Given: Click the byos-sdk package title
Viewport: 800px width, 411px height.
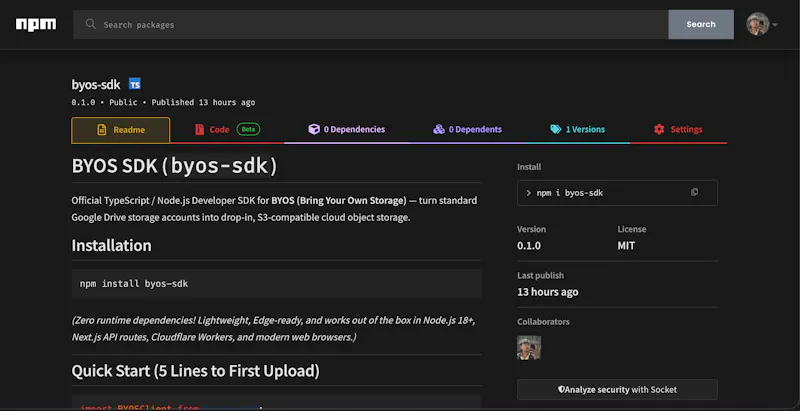Looking at the screenshot, I should coord(96,85).
